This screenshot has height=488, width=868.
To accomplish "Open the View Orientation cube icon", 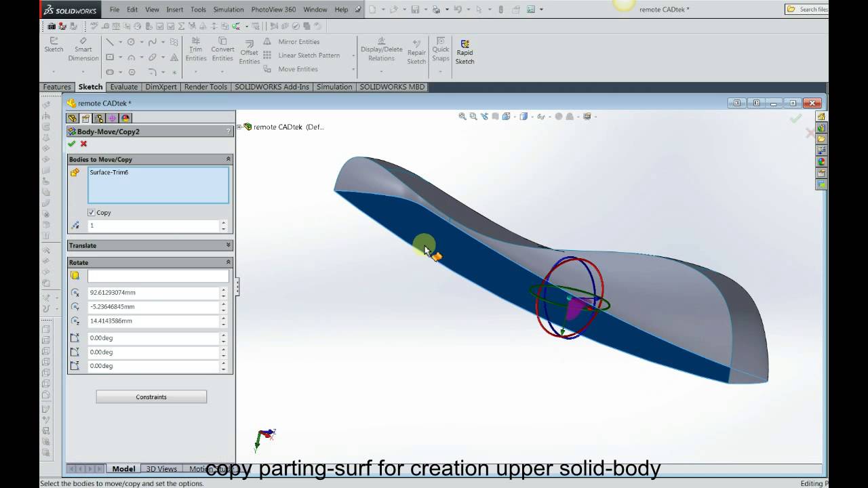I will (524, 116).
